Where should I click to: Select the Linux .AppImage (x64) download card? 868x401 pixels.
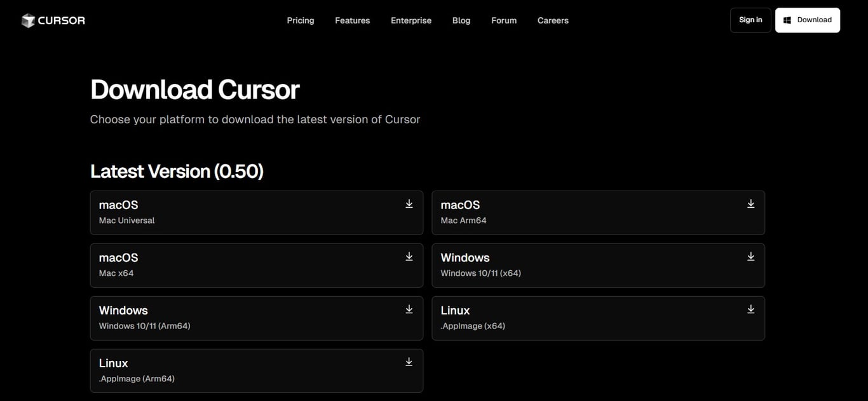[x=598, y=318]
